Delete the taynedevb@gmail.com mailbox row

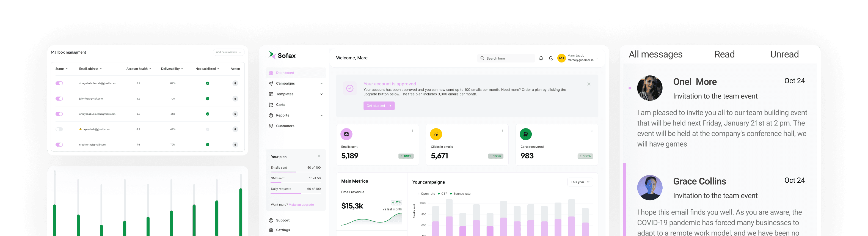click(x=235, y=130)
